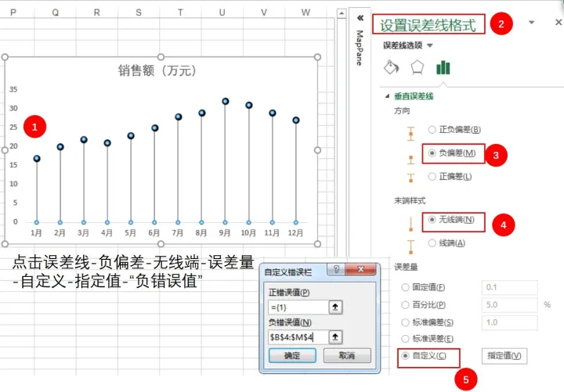
Task: Open the Error Bar Options bar-chart tab
Action: click(x=443, y=67)
